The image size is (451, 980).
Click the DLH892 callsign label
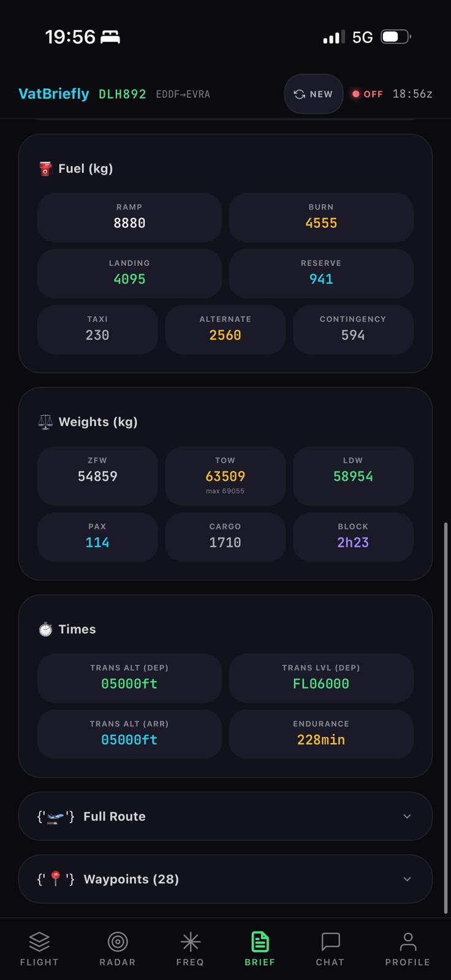pos(123,94)
